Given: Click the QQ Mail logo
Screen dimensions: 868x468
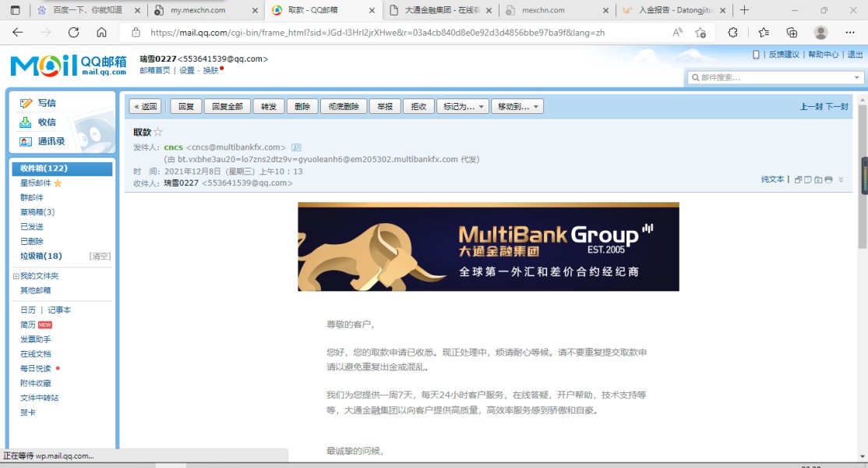Looking at the screenshot, I should pyautogui.click(x=68, y=66).
